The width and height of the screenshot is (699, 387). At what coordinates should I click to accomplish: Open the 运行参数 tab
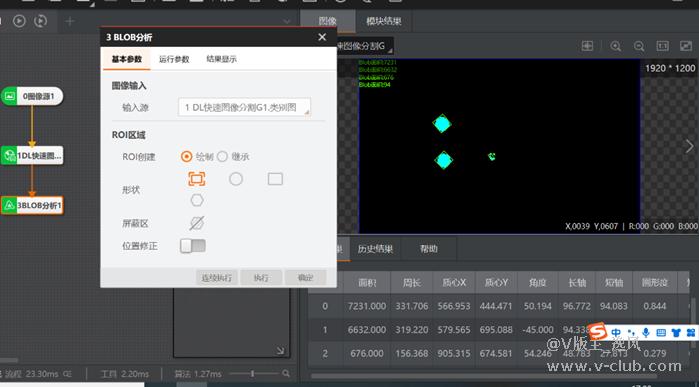tap(174, 59)
